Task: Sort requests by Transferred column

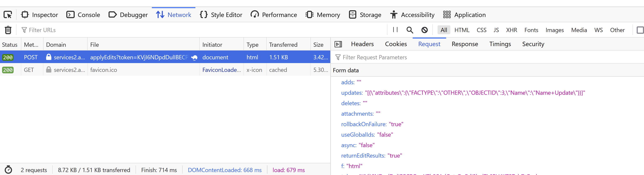Action: 283,45
